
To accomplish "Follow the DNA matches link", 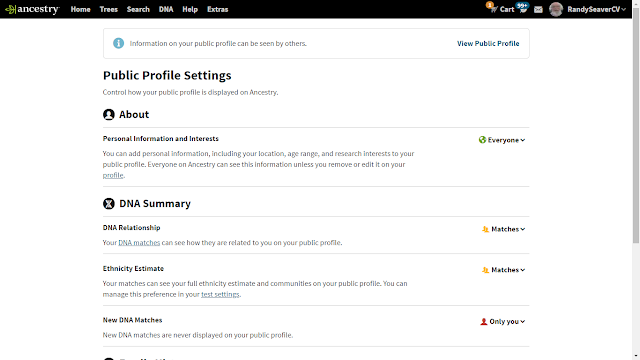I will click(139, 242).
